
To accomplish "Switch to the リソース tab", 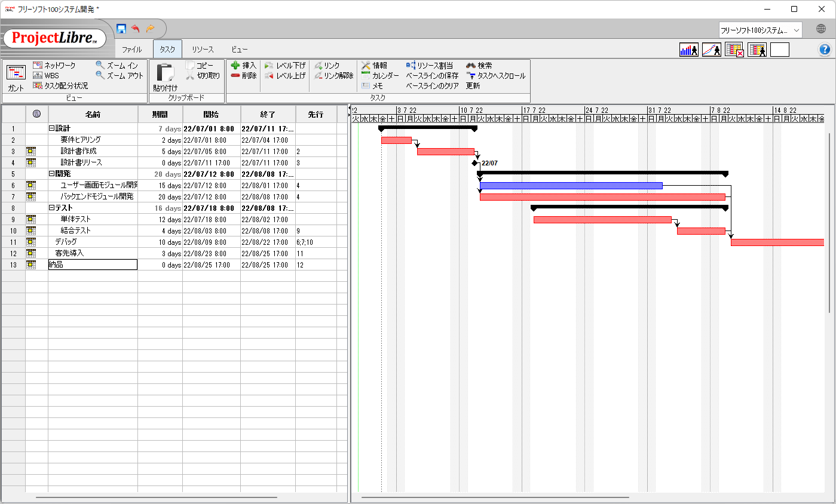I will pos(203,50).
